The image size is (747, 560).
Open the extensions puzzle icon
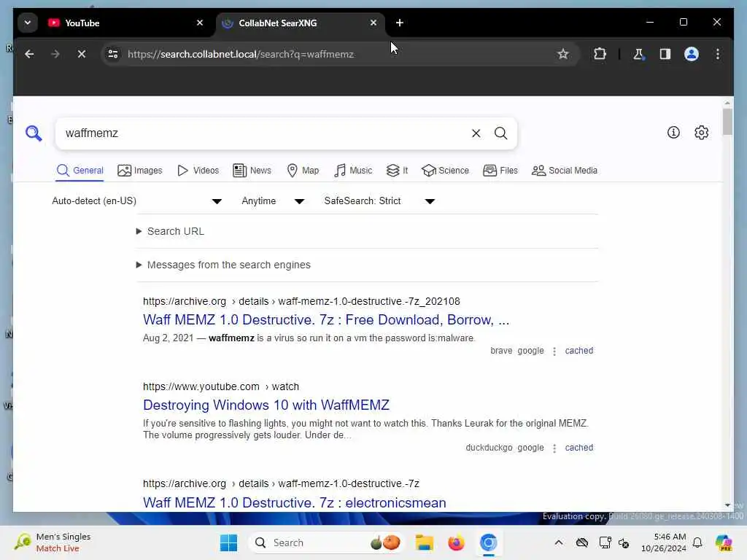pyautogui.click(x=600, y=54)
